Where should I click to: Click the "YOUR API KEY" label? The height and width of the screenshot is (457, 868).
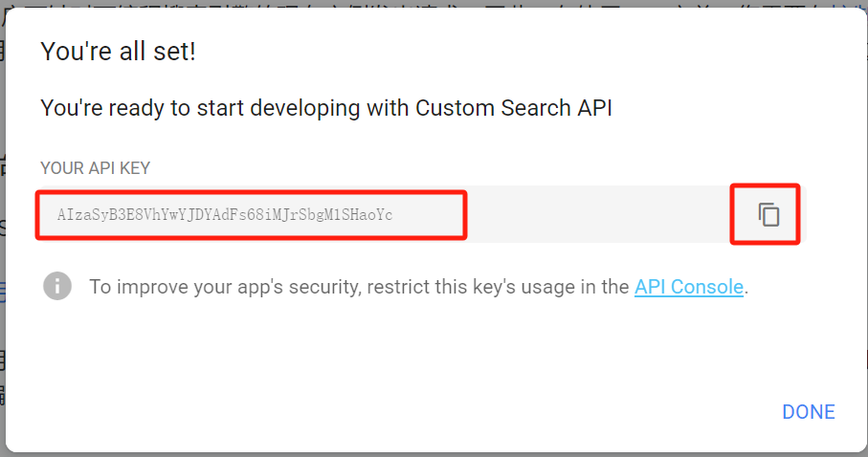pos(95,168)
